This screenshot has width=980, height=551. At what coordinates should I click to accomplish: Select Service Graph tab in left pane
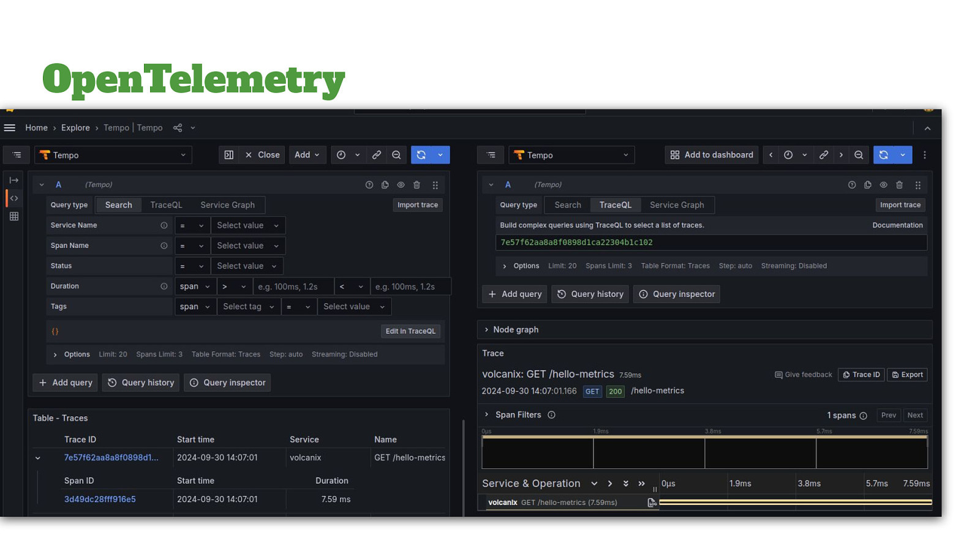pos(228,205)
